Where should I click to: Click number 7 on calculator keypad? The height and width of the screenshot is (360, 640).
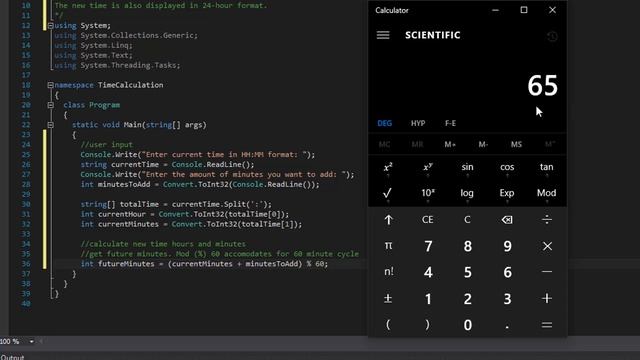click(x=428, y=246)
